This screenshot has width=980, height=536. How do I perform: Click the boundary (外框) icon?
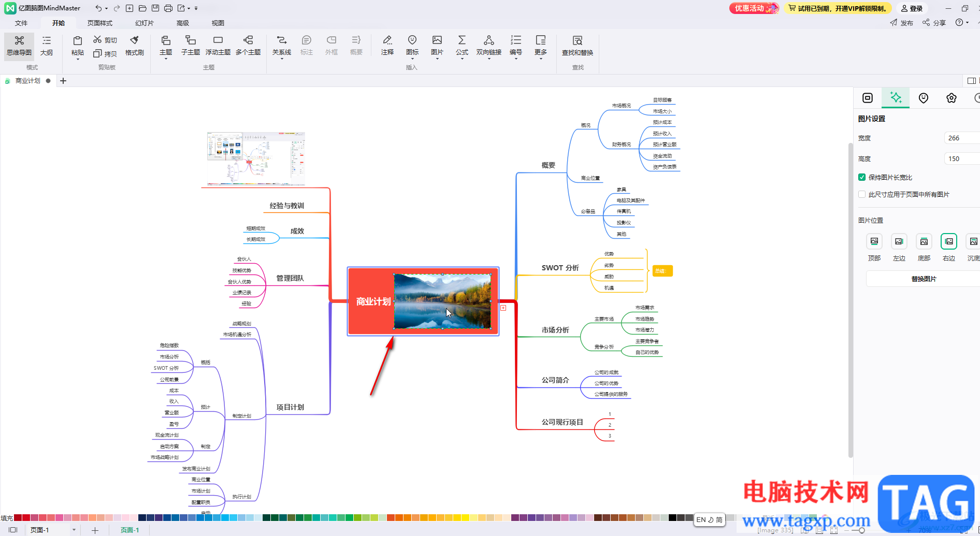pos(332,40)
